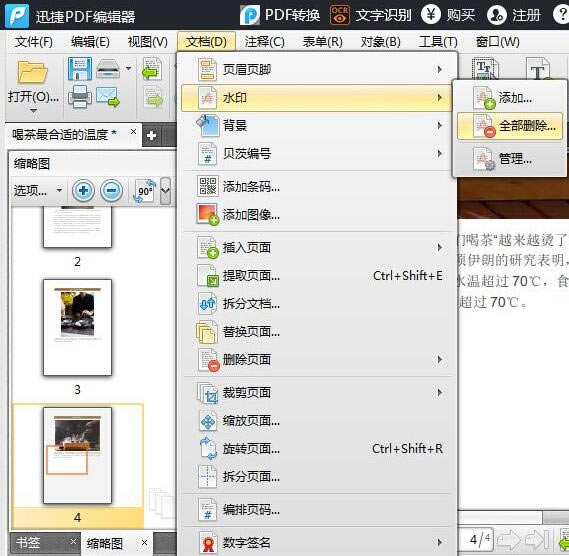
Task: Open the 对象(B) menu
Action: click(x=381, y=42)
